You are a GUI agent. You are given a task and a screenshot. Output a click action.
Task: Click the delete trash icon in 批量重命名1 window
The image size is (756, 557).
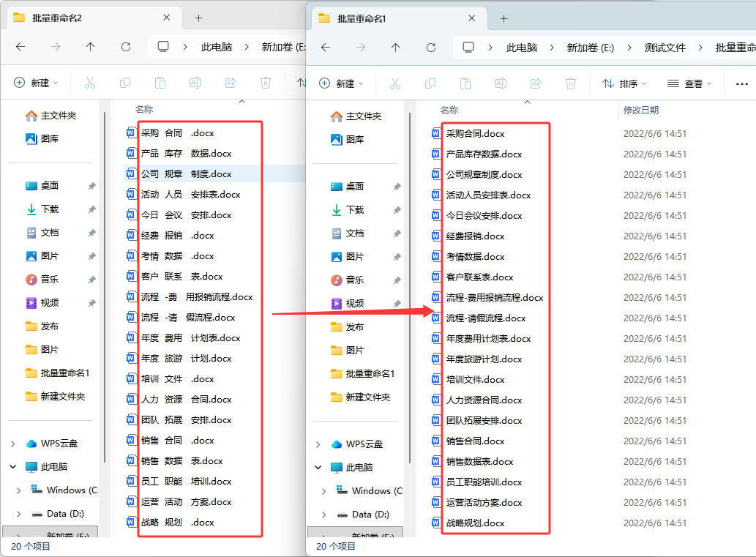[571, 84]
